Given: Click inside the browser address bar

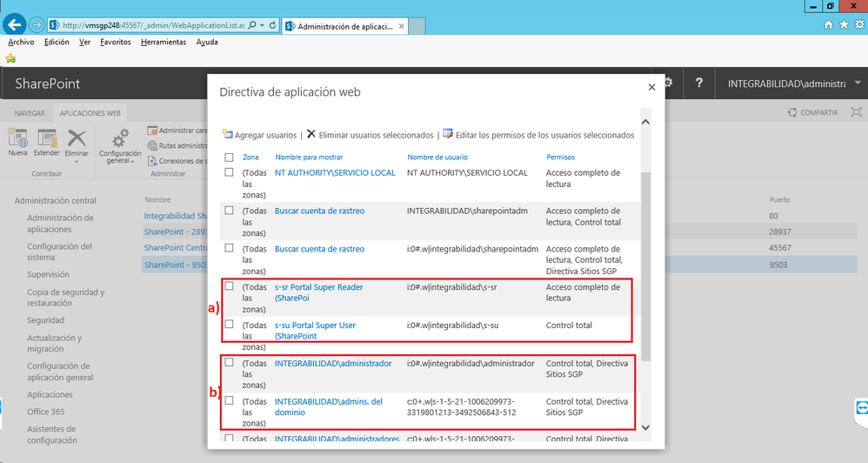Looking at the screenshot, I should coord(153,25).
